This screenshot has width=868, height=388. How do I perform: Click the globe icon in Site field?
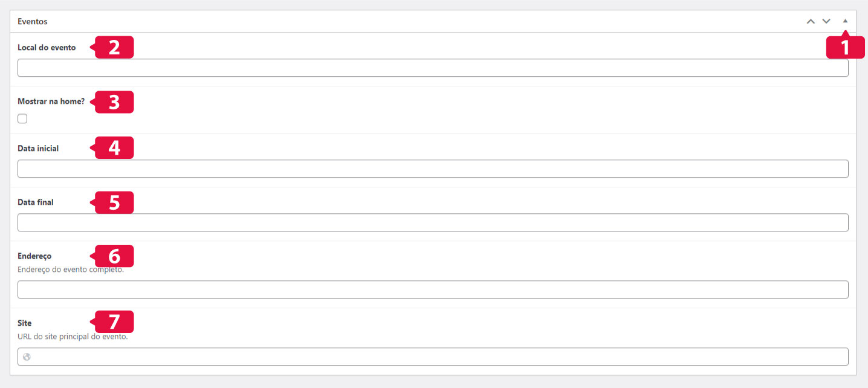[27, 357]
